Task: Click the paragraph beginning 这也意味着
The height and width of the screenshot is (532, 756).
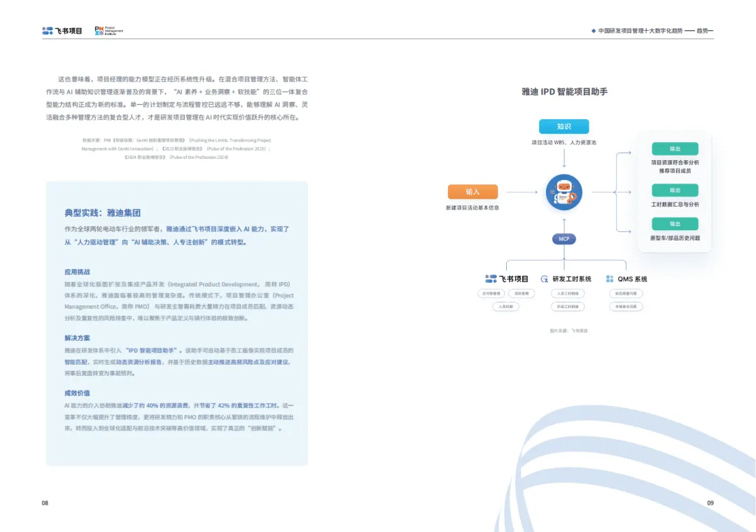Action: 177,98
